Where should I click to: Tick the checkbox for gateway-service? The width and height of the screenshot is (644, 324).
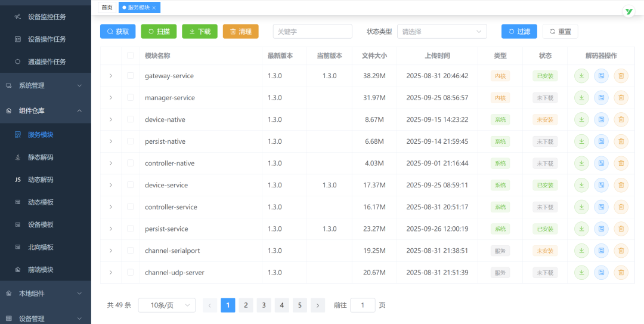pos(131,76)
